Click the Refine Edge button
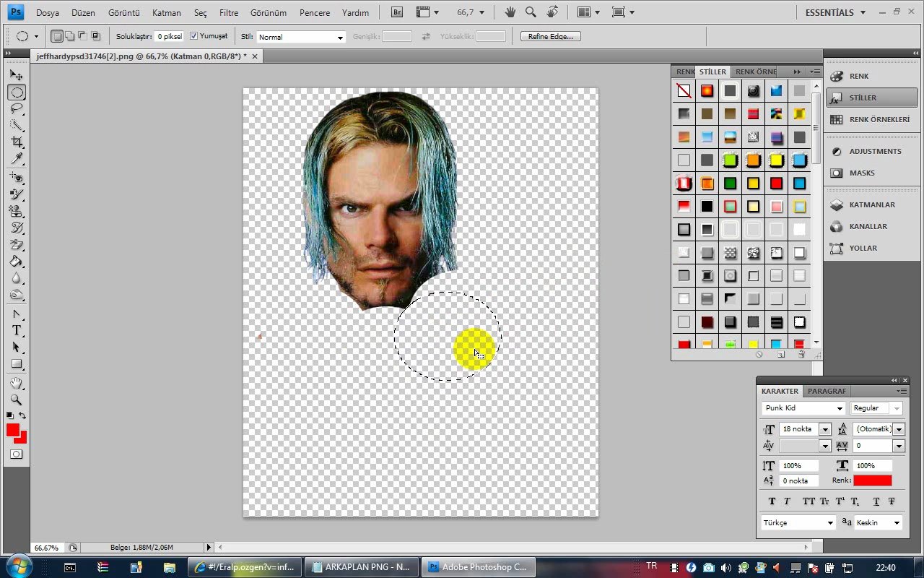The image size is (924, 578). coord(551,36)
